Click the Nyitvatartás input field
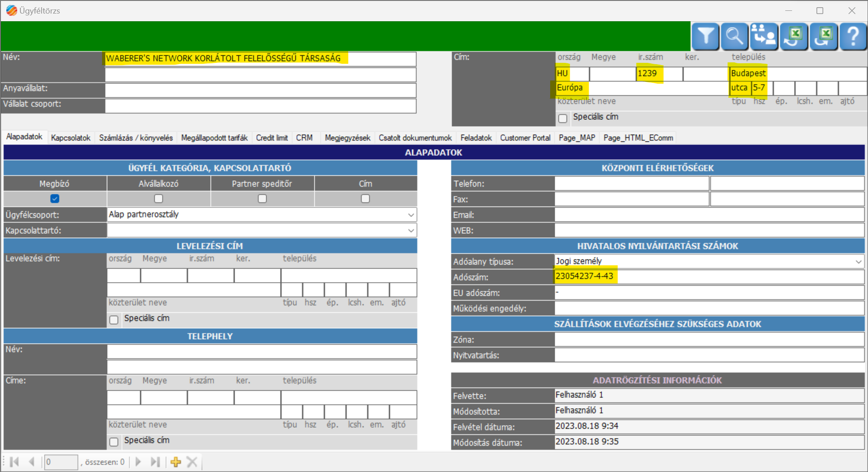 (x=709, y=355)
